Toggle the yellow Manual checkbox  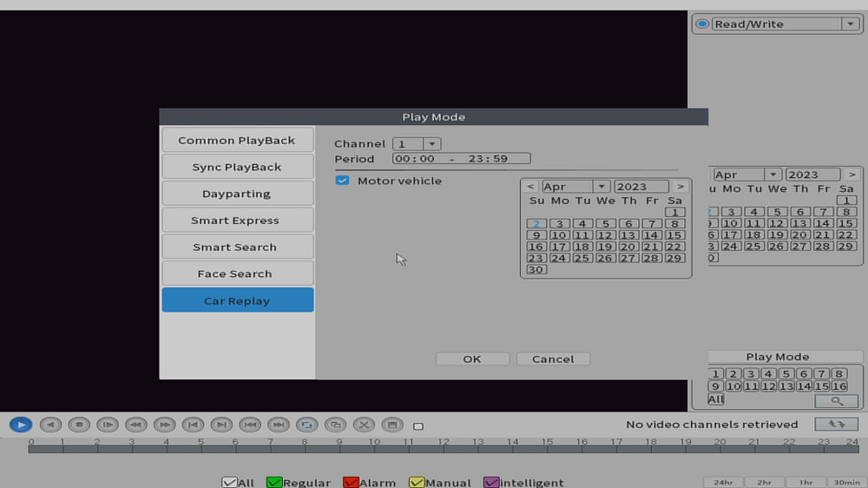(417, 483)
